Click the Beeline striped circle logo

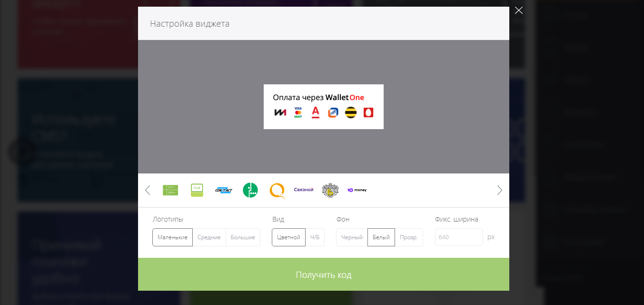[x=351, y=112]
